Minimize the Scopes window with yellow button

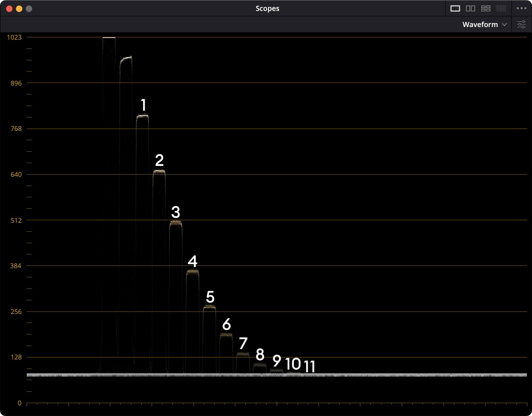[19, 9]
